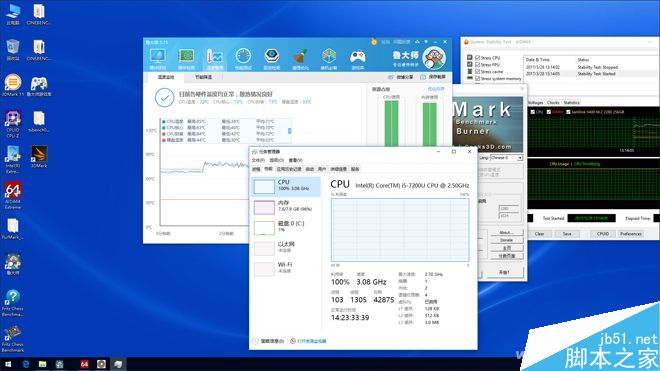660x371 pixels.
Task: Open the green chip hardware detection icon in Ludashi
Action: tap(186, 59)
